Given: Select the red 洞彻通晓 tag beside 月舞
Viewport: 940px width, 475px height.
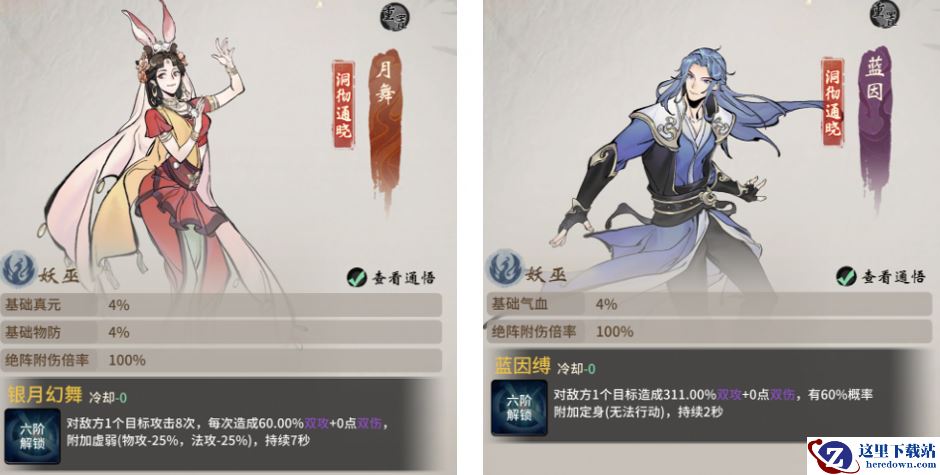Looking at the screenshot, I should pyautogui.click(x=344, y=103).
